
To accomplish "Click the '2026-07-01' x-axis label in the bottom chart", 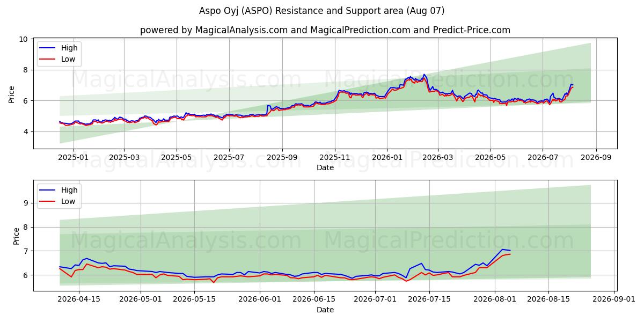I will (375, 300).
